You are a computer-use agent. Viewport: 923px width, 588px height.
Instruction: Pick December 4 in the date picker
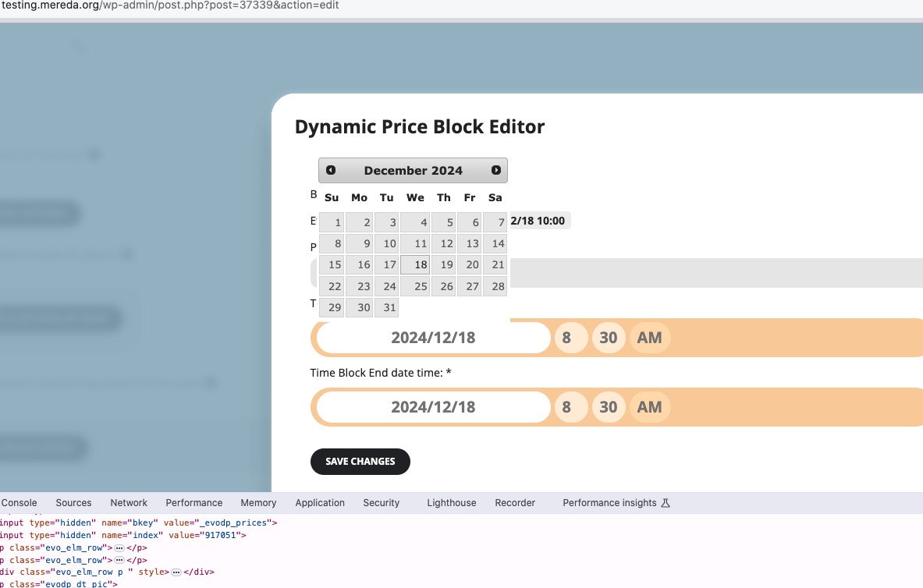click(x=415, y=222)
